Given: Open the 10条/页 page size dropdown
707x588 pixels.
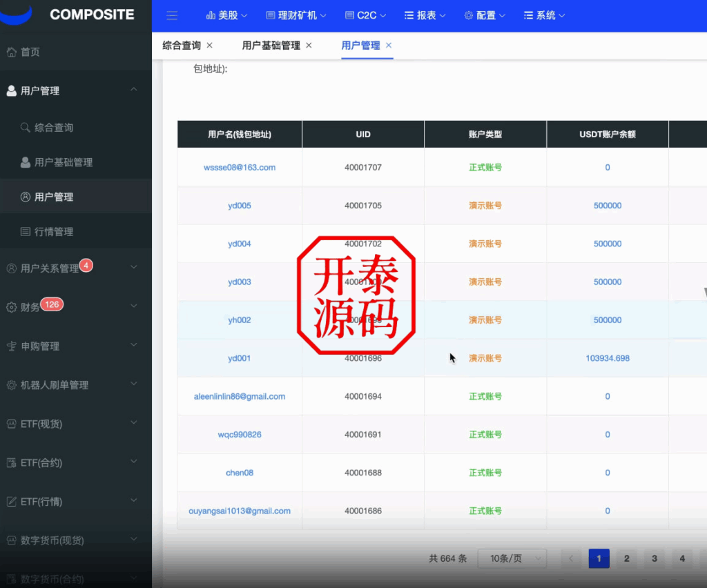Looking at the screenshot, I should tap(512, 559).
